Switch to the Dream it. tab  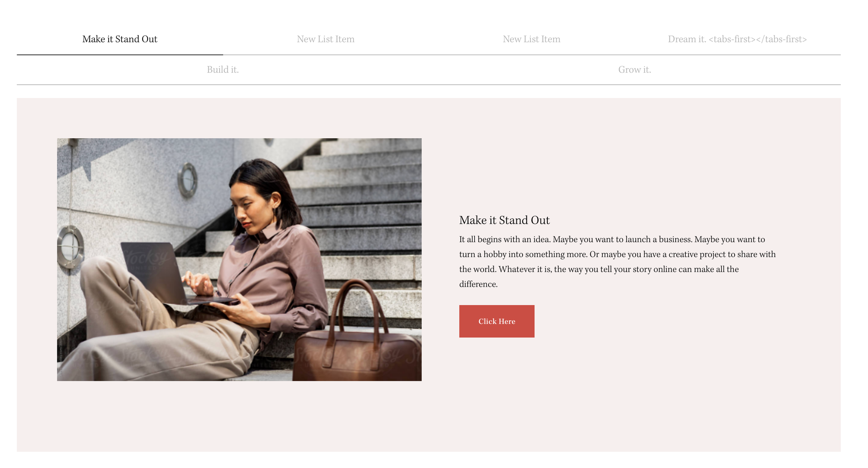click(x=737, y=39)
